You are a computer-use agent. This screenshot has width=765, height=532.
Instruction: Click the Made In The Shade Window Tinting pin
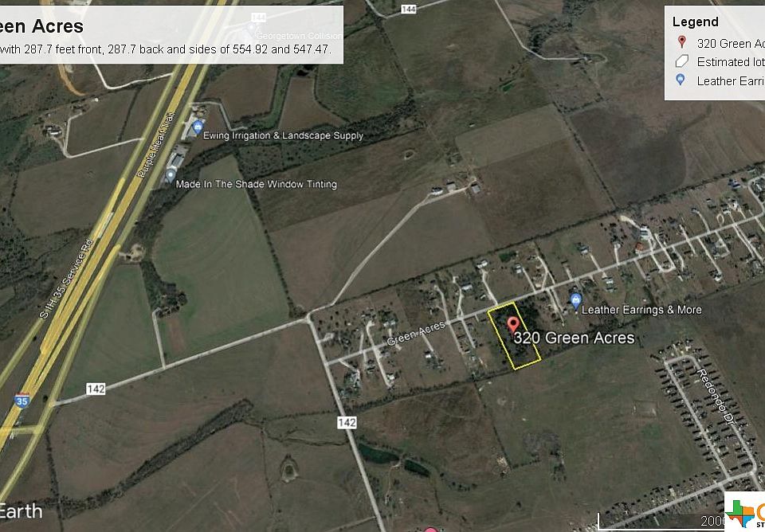(171, 175)
